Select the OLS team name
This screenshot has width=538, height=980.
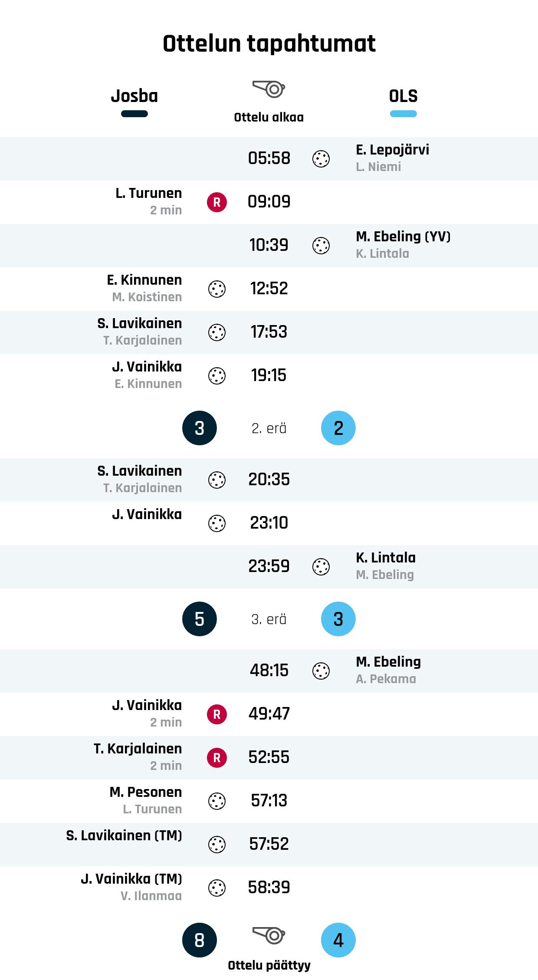[x=403, y=96]
